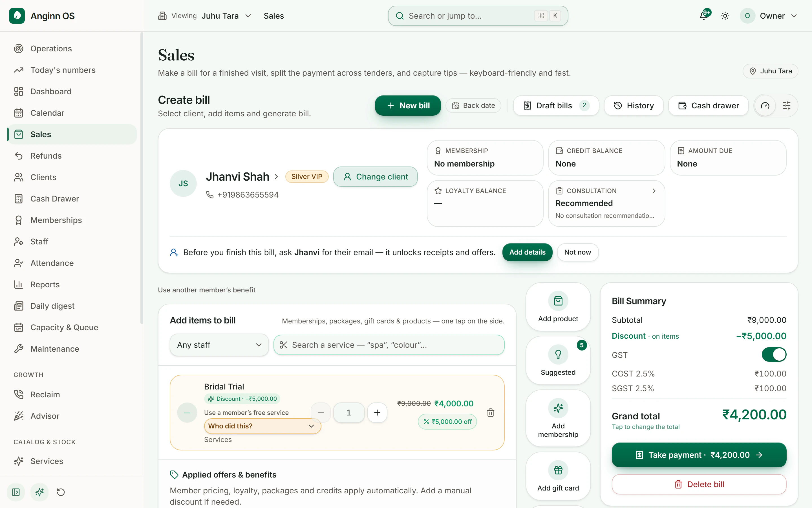The width and height of the screenshot is (812, 508).
Task: Open Suggested lightbulb card
Action: pyautogui.click(x=558, y=360)
